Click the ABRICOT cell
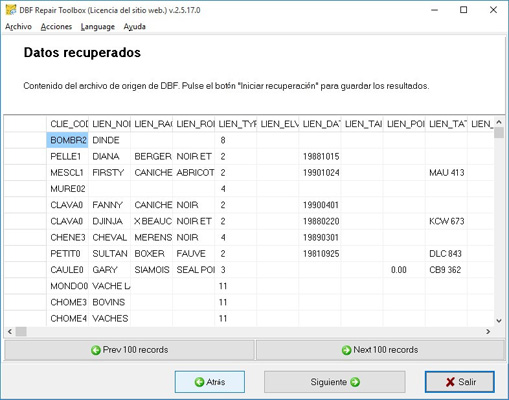The height and width of the screenshot is (400, 509). click(194, 173)
